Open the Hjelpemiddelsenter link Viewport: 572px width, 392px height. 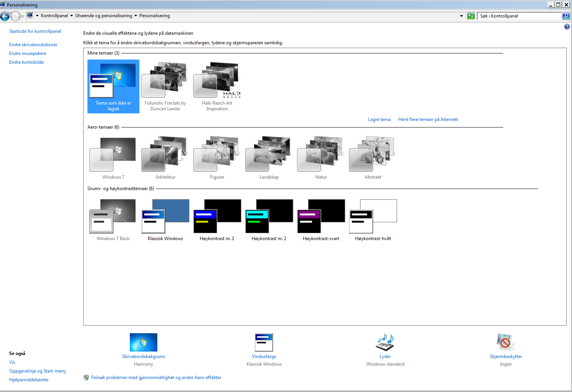pyautogui.click(x=29, y=380)
